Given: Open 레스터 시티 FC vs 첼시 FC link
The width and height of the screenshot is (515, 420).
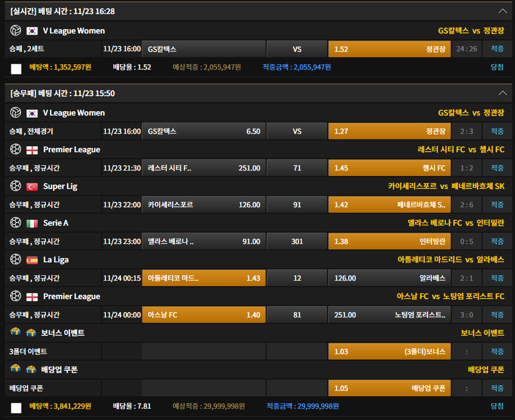Looking at the screenshot, I should (x=460, y=150).
